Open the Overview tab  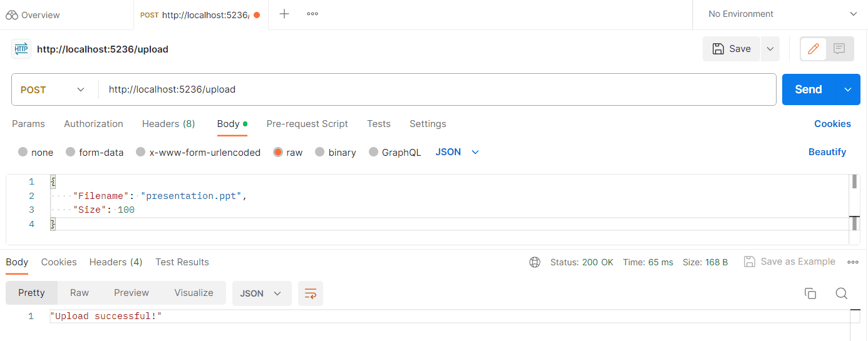[34, 14]
